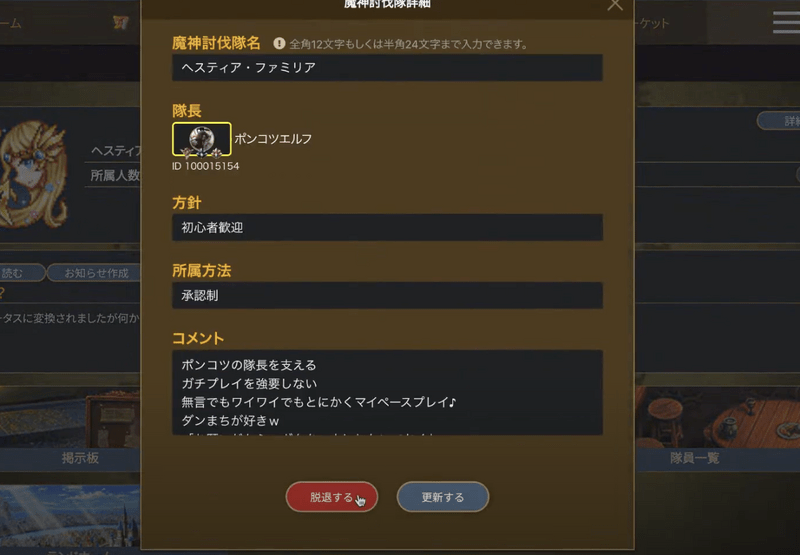Click the red 脱退する button
Image resolution: width=800 pixels, height=555 pixels.
coord(332,497)
